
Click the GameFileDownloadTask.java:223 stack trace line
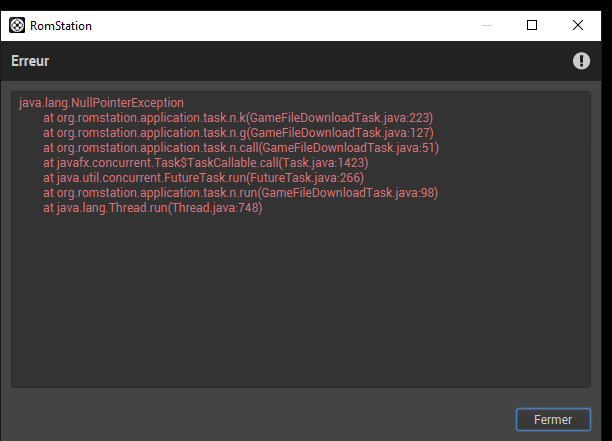tap(238, 118)
